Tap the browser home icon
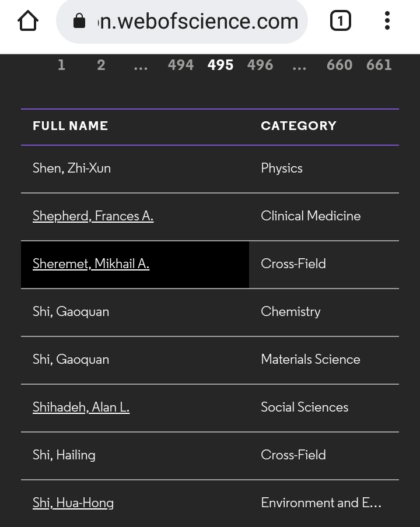 pyautogui.click(x=28, y=21)
